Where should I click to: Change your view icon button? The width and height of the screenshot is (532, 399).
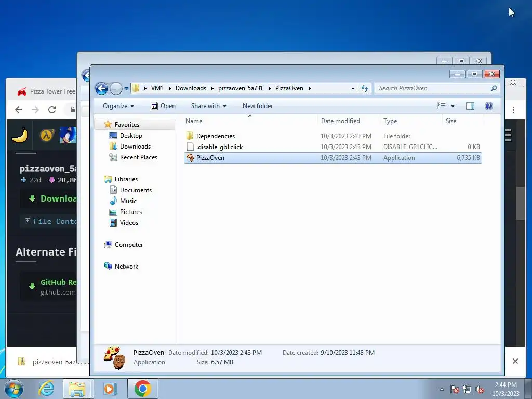click(442, 106)
